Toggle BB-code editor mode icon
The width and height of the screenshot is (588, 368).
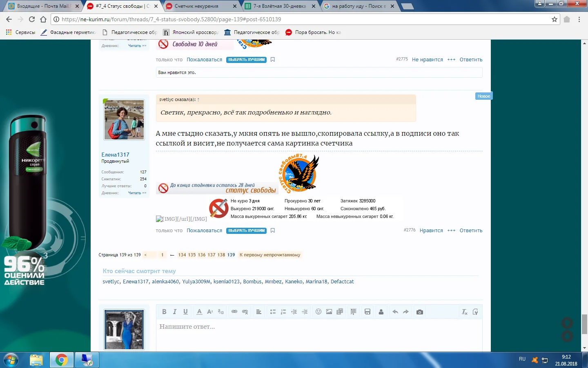475,312
